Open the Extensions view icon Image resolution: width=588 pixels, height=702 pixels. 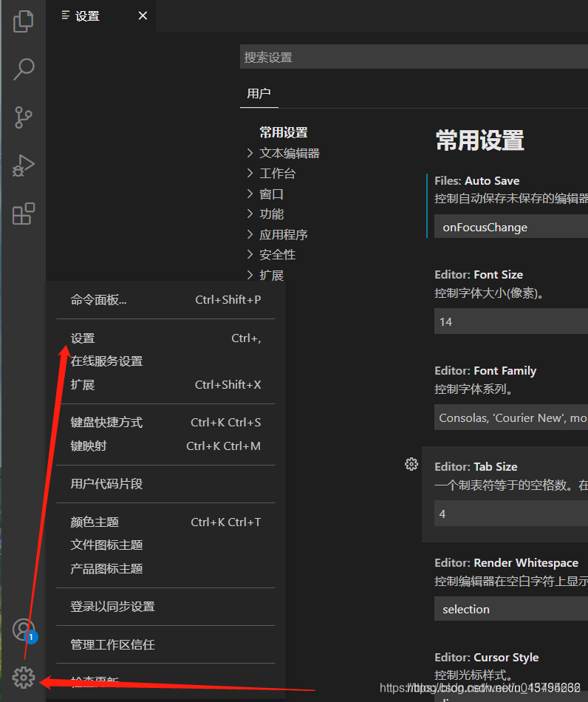click(x=24, y=214)
